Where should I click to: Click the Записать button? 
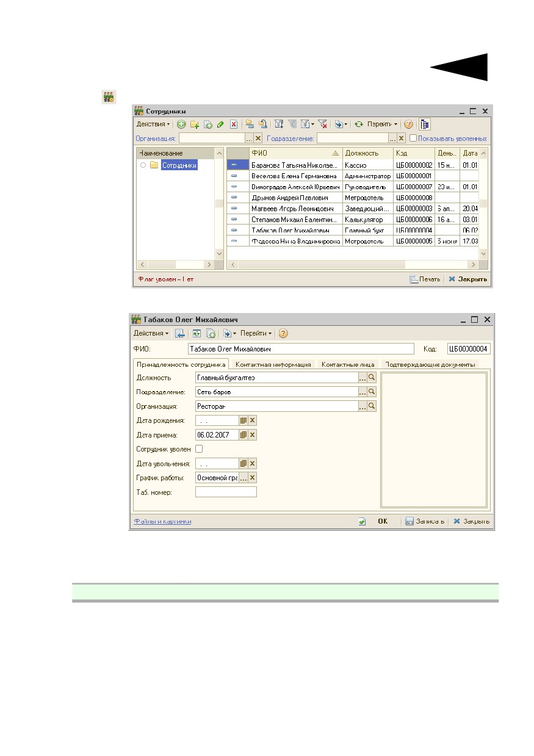425,522
